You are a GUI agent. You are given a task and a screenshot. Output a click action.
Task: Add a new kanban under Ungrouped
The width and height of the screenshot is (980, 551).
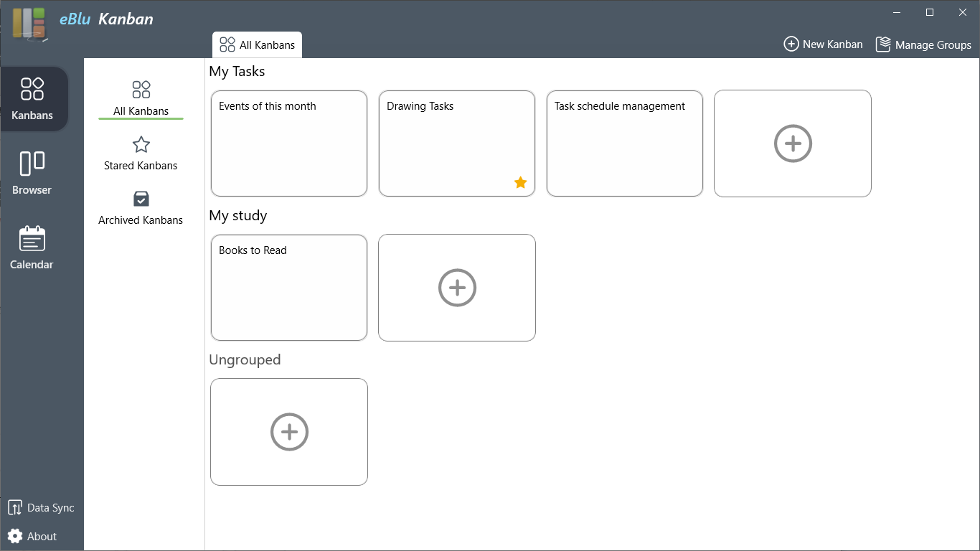point(289,432)
